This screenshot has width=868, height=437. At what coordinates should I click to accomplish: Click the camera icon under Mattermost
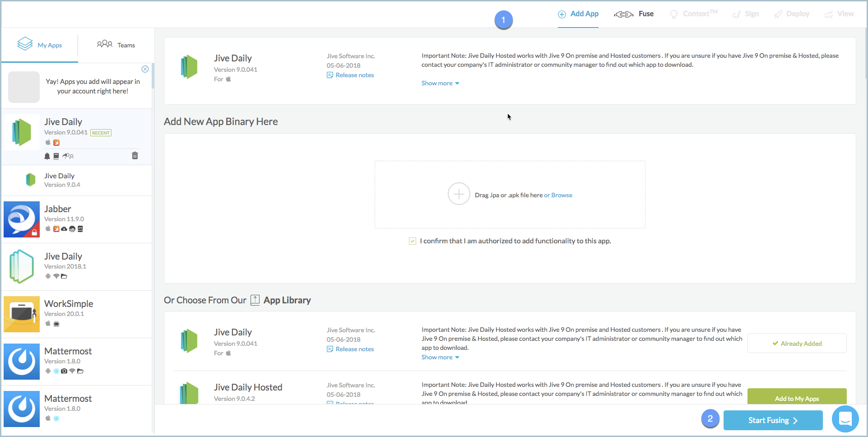click(64, 371)
